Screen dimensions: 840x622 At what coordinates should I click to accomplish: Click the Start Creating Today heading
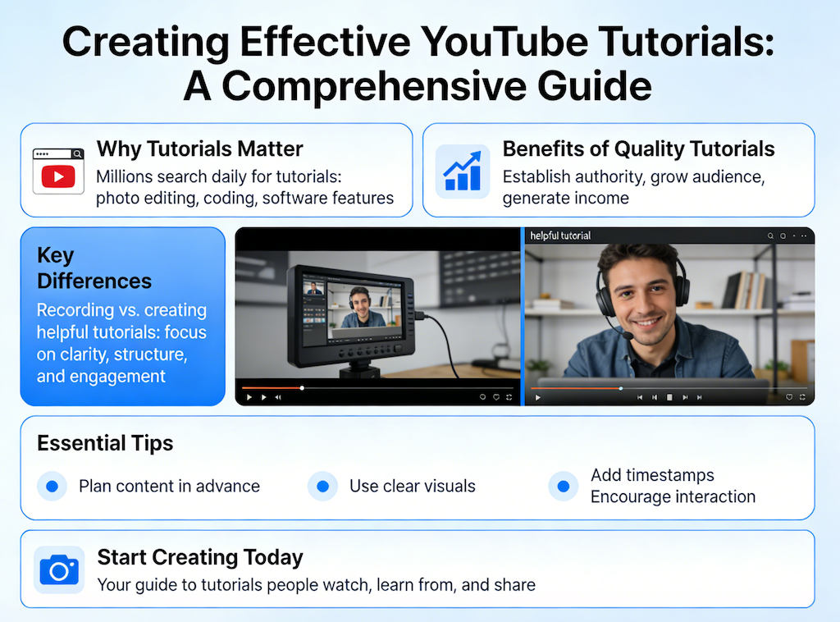[200, 557]
